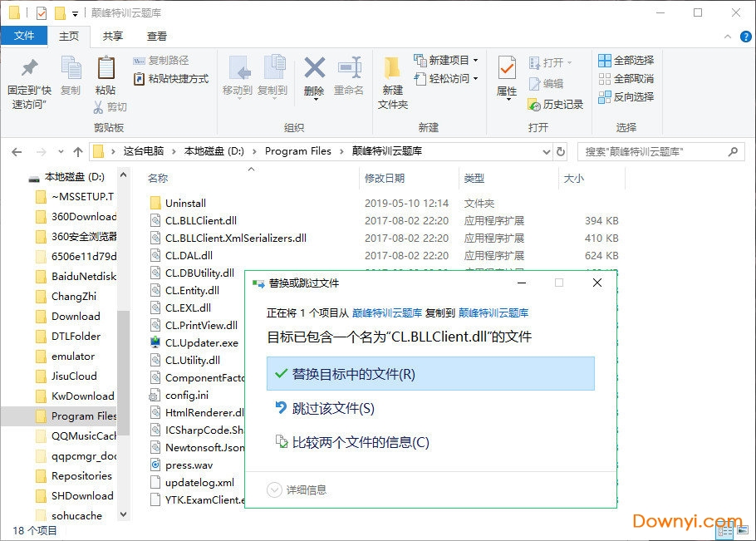Click the 复制路径 (Copy path) icon
The image size is (756, 541).
click(139, 61)
